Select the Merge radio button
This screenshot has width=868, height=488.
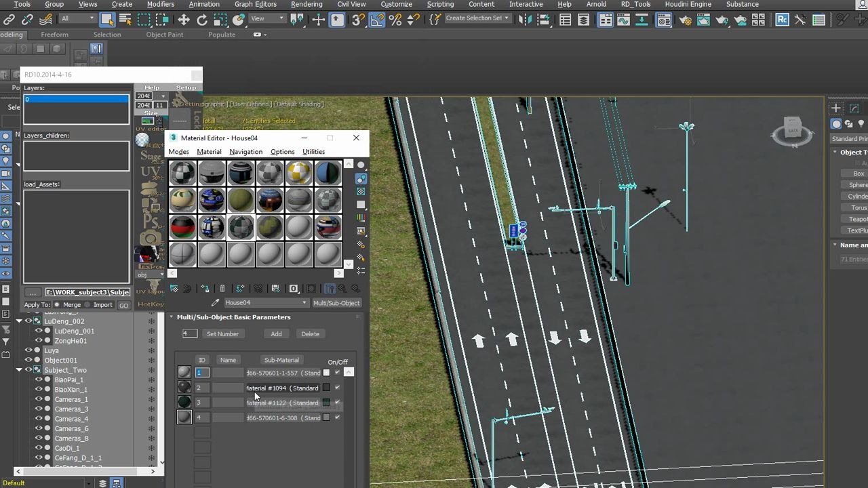58,305
